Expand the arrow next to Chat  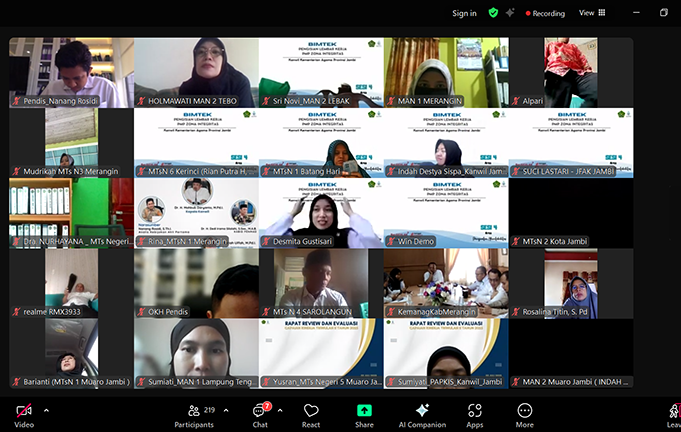pyautogui.click(x=281, y=410)
